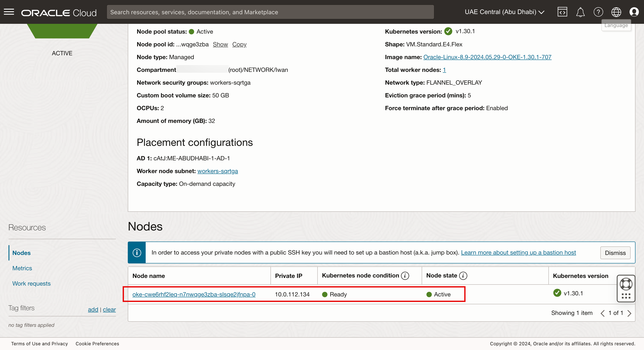Click the help question mark icon
This screenshot has width=644, height=350.
click(x=598, y=12)
